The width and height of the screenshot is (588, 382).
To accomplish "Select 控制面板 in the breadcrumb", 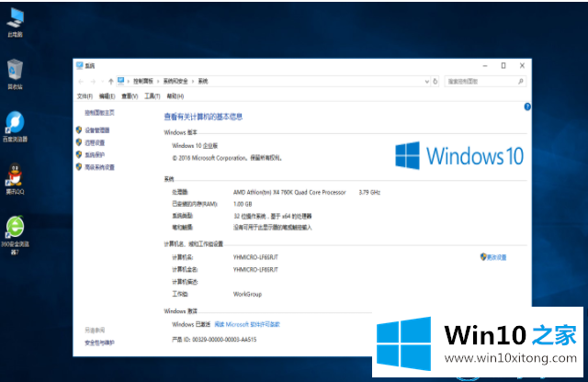I will [x=143, y=82].
